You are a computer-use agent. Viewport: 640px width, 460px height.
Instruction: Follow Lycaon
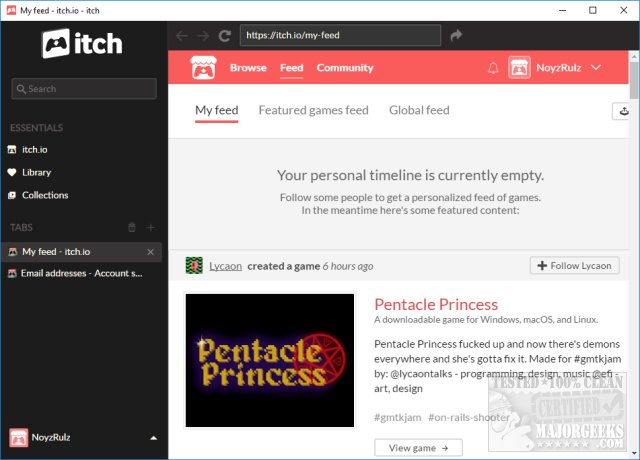(574, 265)
